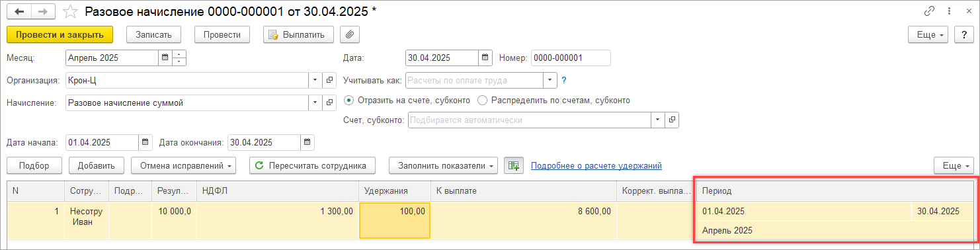Go back with the left arrow button

pyautogui.click(x=20, y=11)
